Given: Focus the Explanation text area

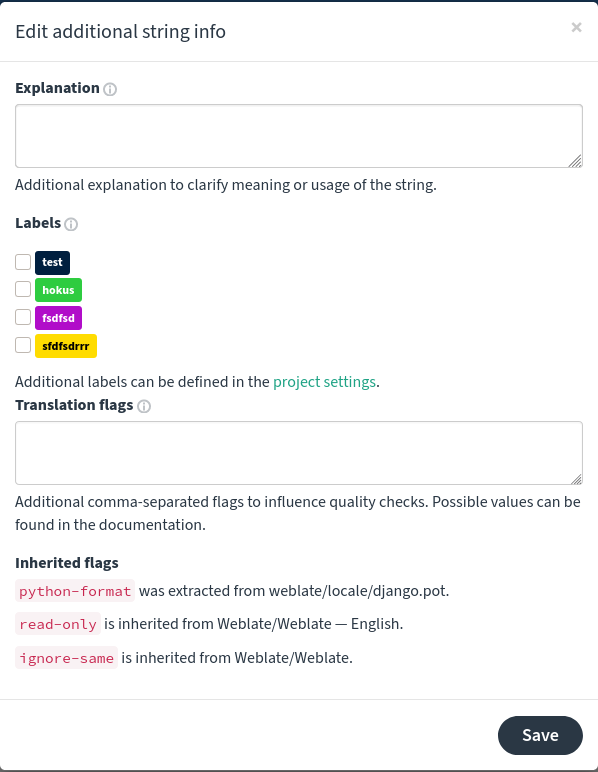Looking at the screenshot, I should [x=299, y=136].
